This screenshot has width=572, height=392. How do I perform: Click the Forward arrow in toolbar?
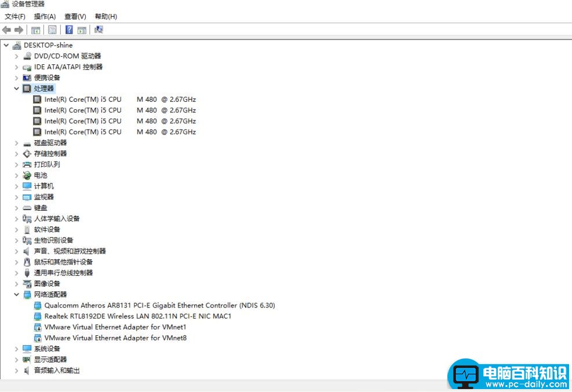(19, 30)
